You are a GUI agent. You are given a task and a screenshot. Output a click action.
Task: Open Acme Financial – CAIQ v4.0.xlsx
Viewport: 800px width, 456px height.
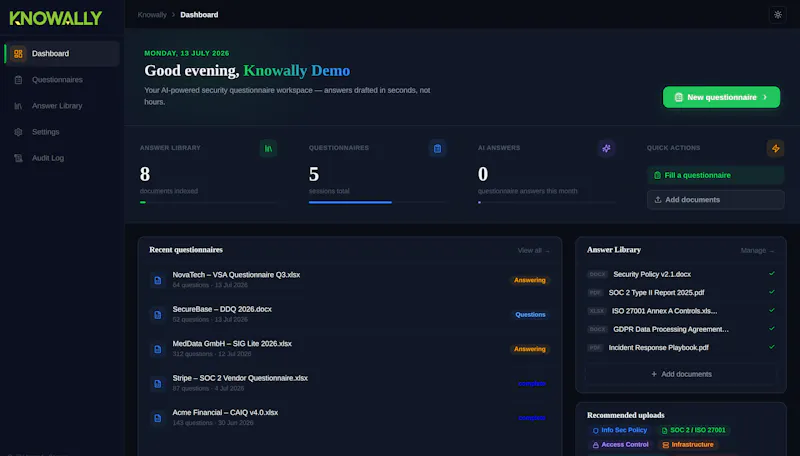(349, 418)
